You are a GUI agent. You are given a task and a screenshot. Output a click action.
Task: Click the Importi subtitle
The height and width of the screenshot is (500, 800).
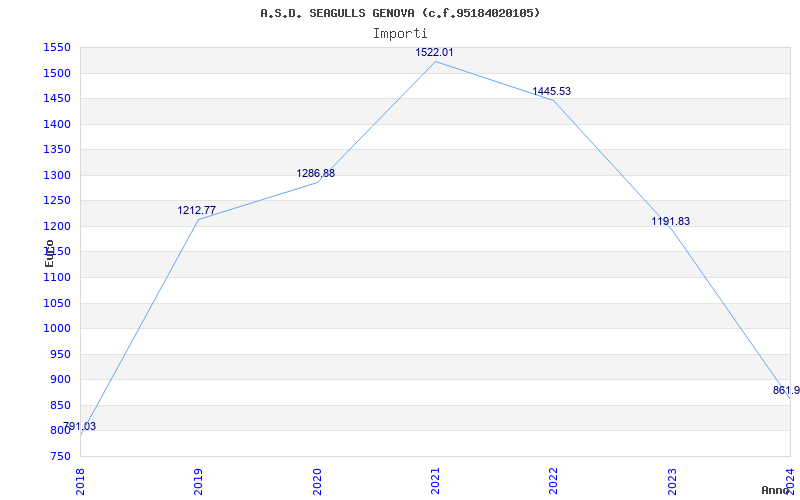[x=400, y=34]
